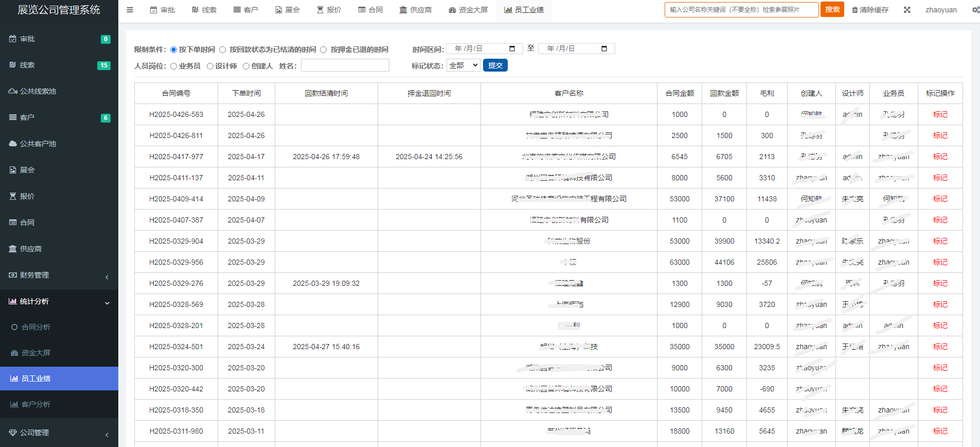Select 按押金已退的时间 radio option

tap(324, 50)
